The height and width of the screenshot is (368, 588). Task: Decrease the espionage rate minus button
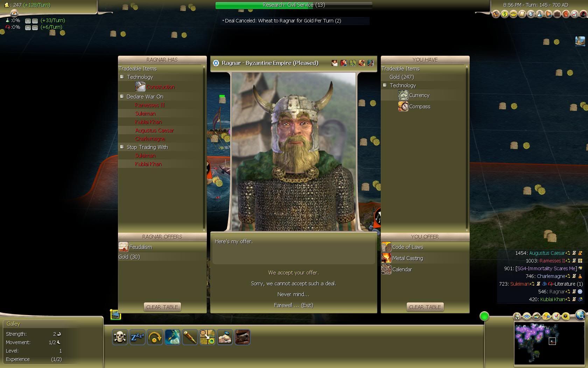point(35,27)
